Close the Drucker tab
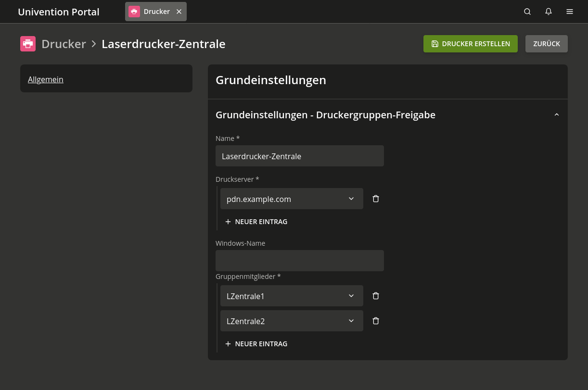Screen dimensions: 588x390 179,12
